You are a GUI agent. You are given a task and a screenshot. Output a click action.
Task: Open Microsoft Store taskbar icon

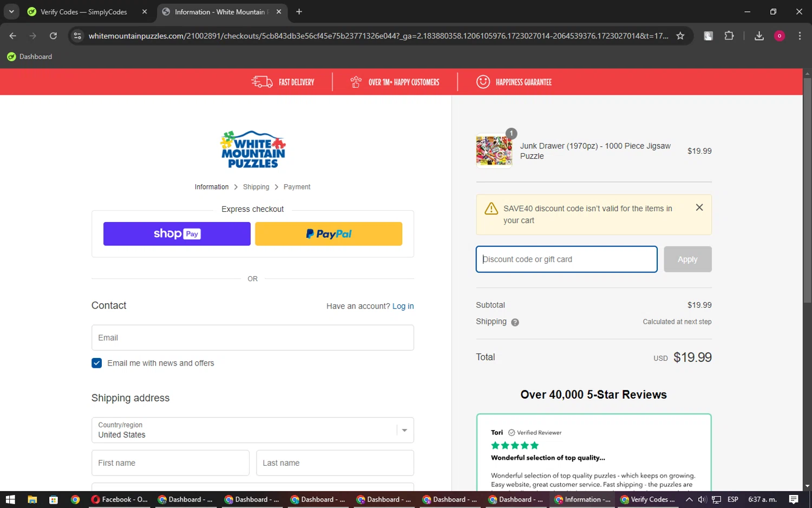[x=54, y=499]
